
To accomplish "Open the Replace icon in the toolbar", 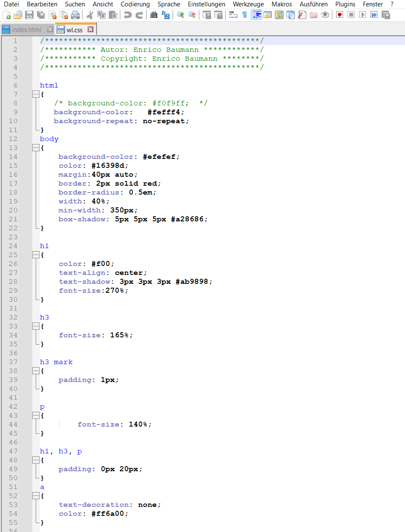I will click(x=166, y=14).
